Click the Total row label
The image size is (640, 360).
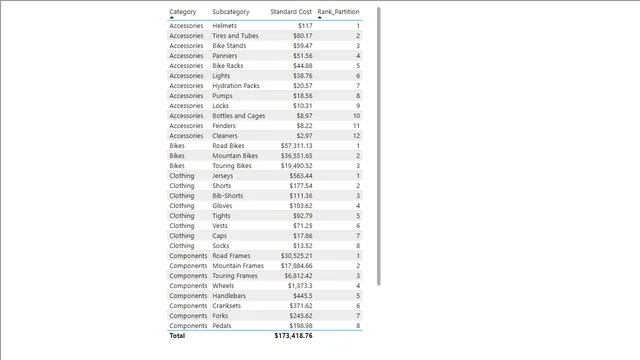(x=177, y=336)
